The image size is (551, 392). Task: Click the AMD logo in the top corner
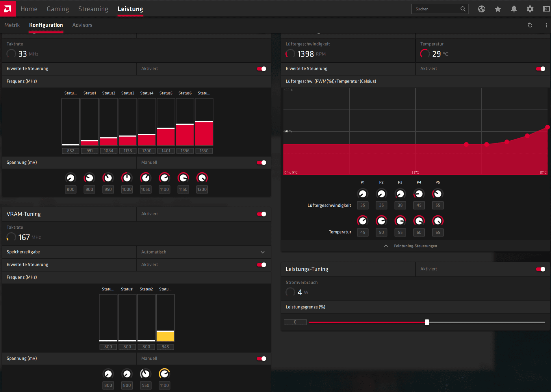[x=8, y=8]
